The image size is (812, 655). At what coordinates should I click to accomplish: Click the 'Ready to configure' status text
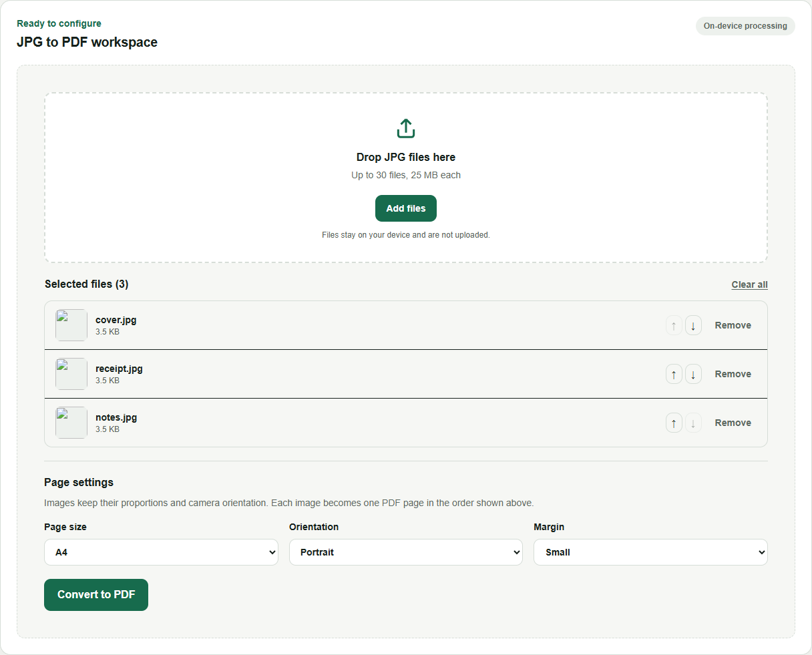point(59,23)
